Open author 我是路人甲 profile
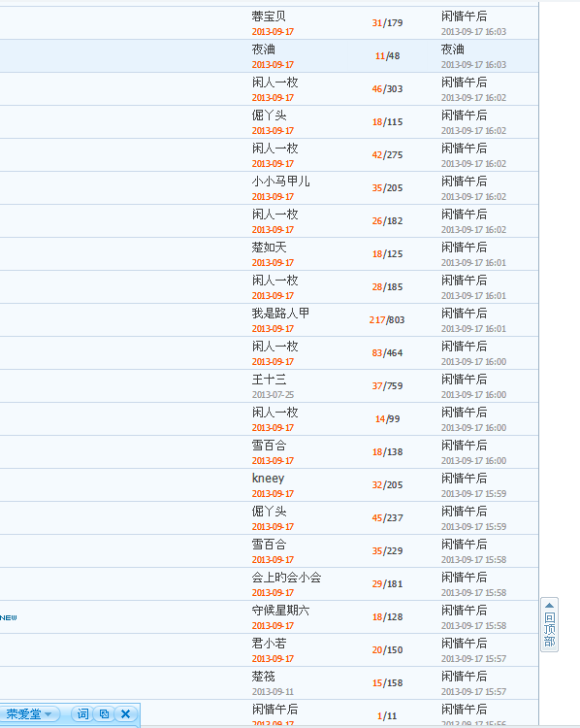The height and width of the screenshot is (728, 580). (280, 314)
